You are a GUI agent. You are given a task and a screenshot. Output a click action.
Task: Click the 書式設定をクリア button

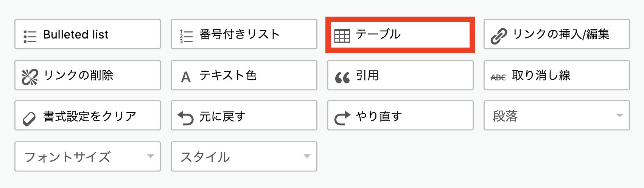[88, 116]
